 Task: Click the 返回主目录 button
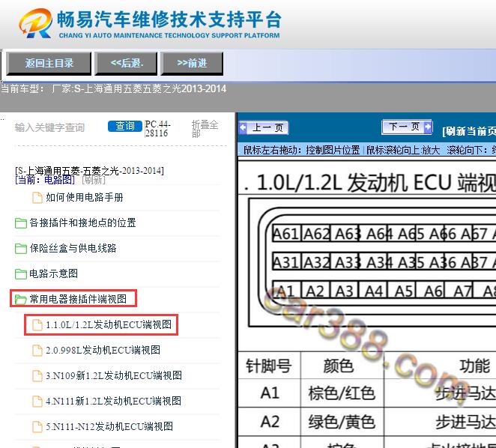coord(49,63)
